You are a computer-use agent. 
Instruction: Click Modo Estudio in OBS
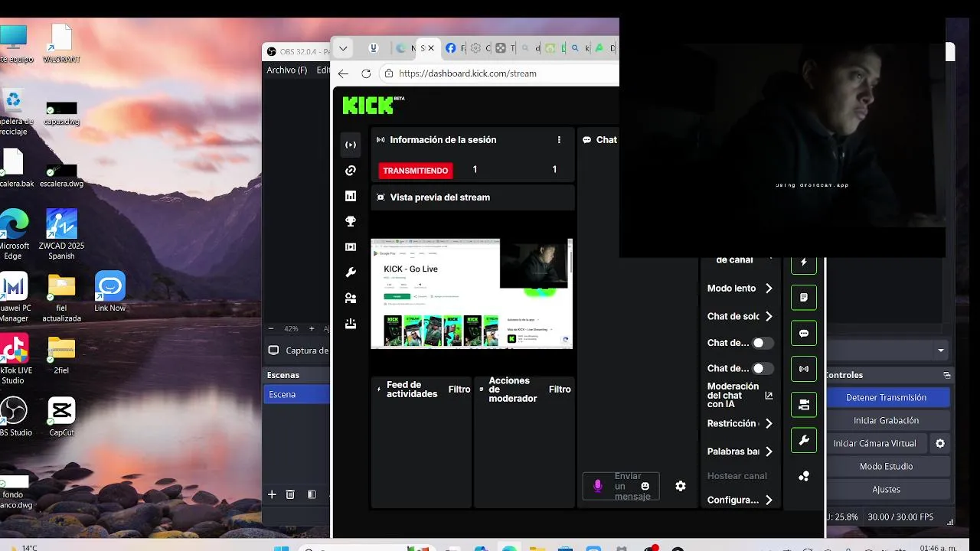coord(887,466)
